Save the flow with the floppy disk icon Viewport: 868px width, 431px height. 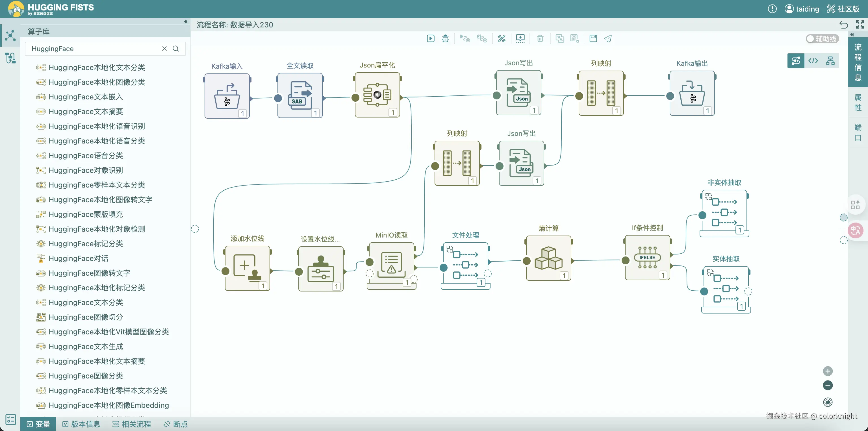[593, 38]
